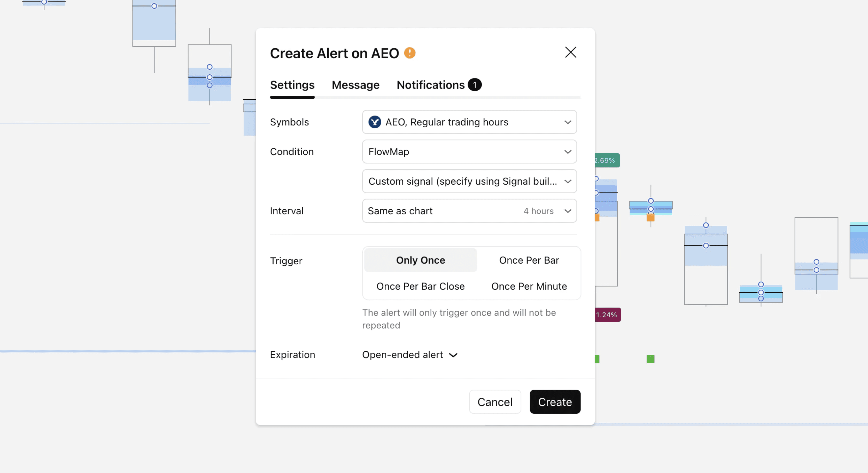Change the Open-ended alert expiration setting
This screenshot has width=868, height=473.
coord(410,354)
